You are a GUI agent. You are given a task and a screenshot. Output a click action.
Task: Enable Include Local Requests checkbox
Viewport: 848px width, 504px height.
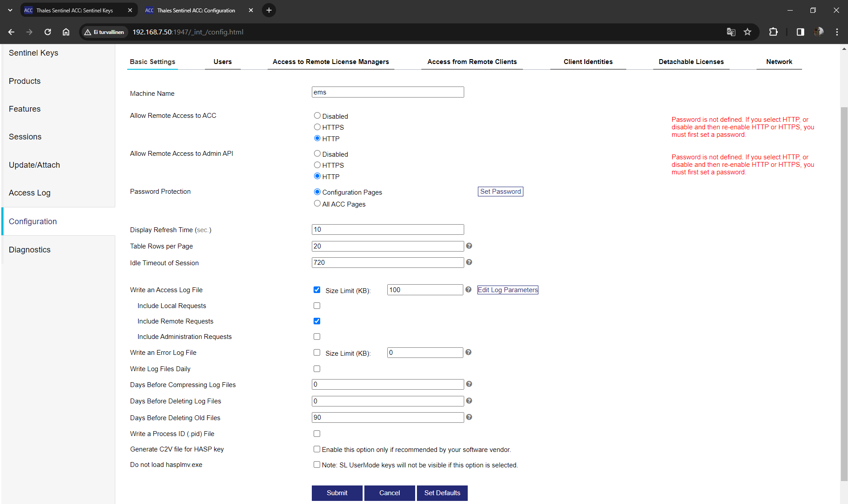[x=317, y=305]
